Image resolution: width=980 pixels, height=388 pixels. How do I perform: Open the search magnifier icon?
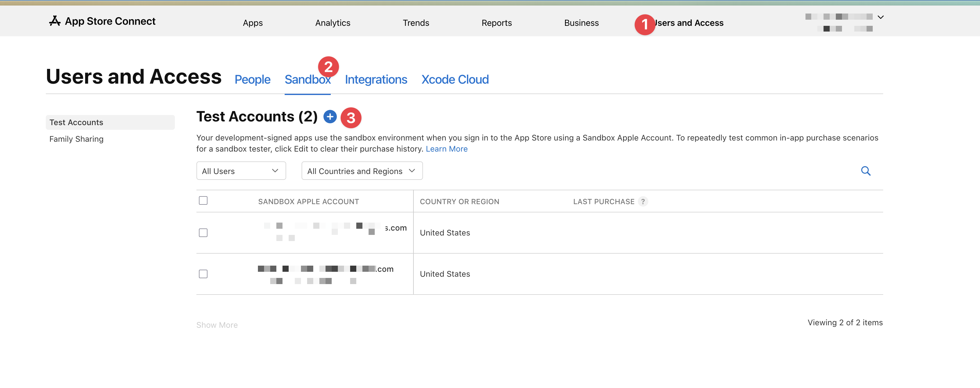point(865,171)
